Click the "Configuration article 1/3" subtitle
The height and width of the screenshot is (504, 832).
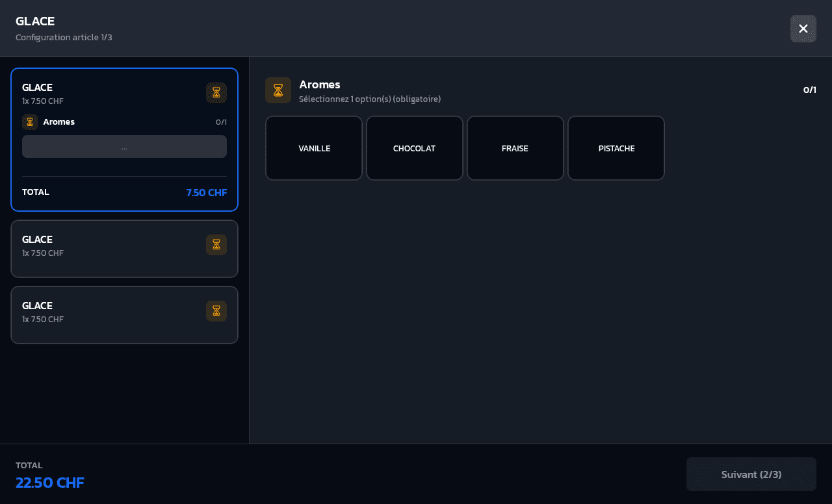[x=64, y=37]
